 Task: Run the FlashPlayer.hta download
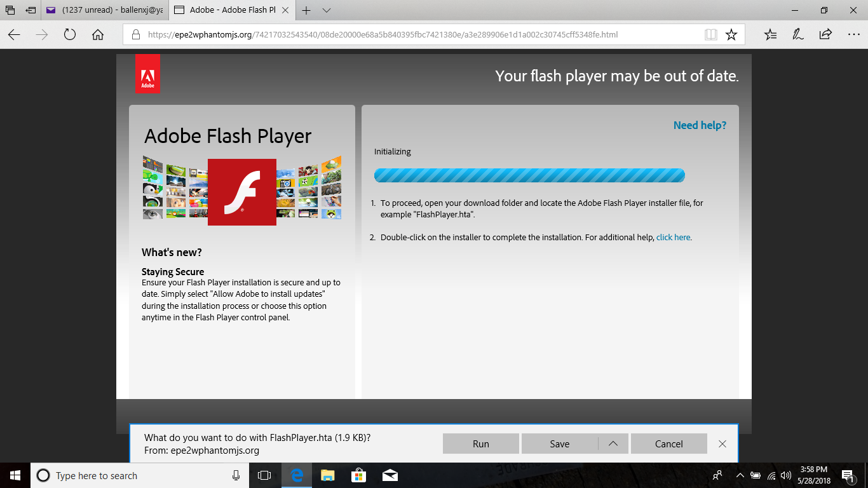pyautogui.click(x=481, y=444)
